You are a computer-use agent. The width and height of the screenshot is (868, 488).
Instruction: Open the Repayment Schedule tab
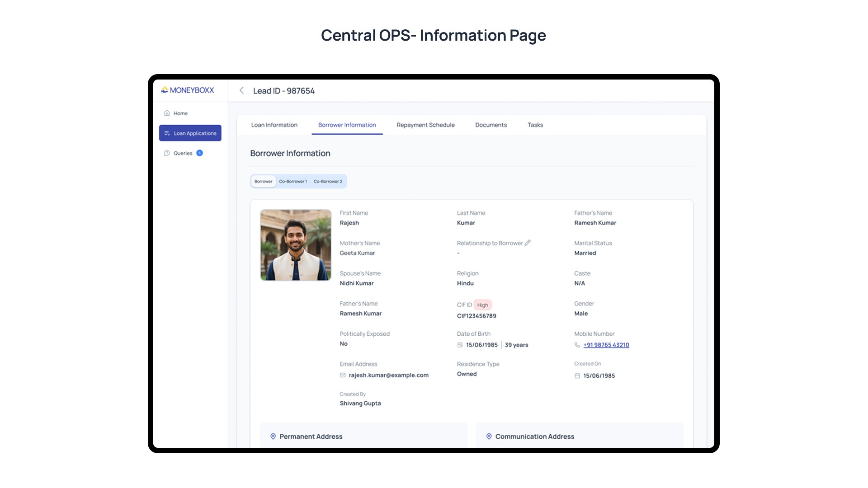(425, 125)
